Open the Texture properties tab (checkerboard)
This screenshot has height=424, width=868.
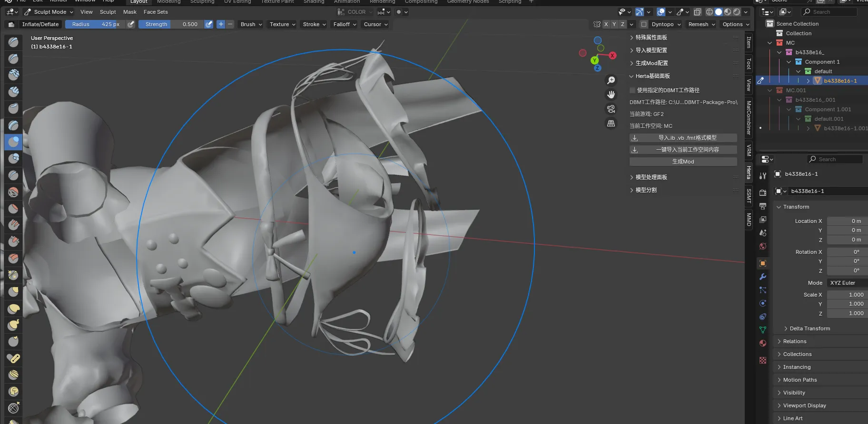763,360
